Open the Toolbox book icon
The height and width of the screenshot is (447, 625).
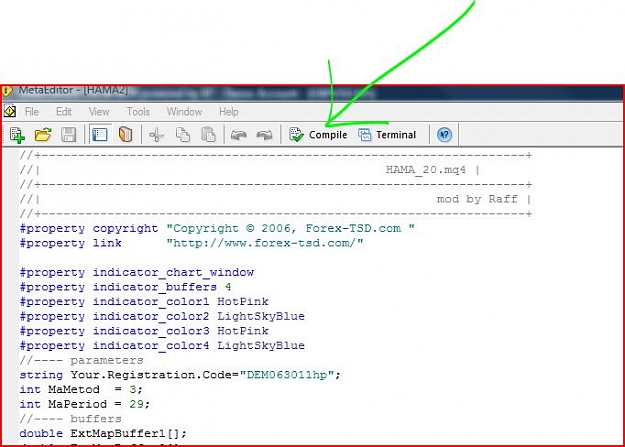click(x=126, y=134)
